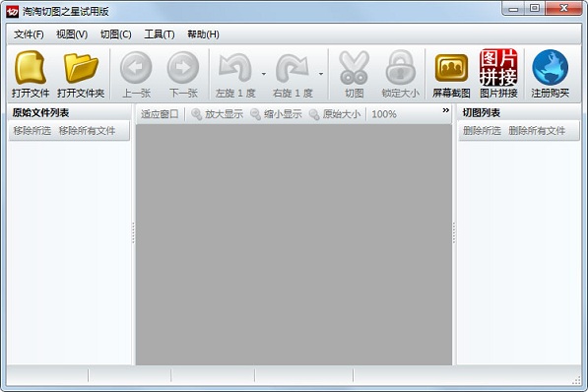The width and height of the screenshot is (588, 392).
Task: Click the 注册购买 globe icon
Action: click(x=551, y=68)
